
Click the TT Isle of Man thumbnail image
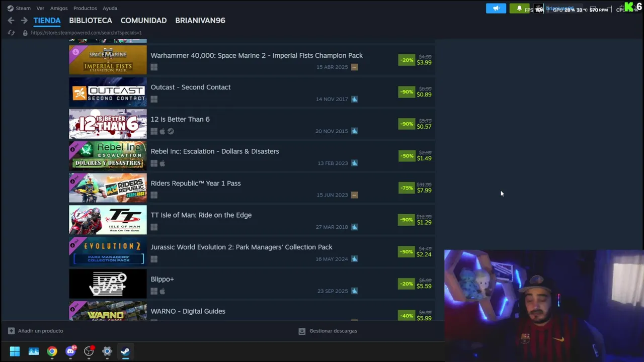point(108,220)
